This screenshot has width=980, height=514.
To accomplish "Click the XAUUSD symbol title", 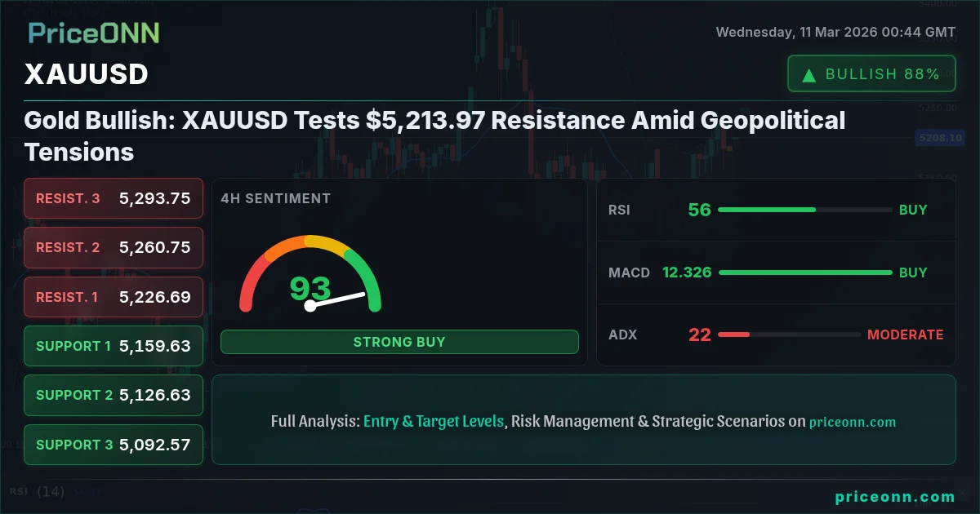I will pyautogui.click(x=87, y=74).
